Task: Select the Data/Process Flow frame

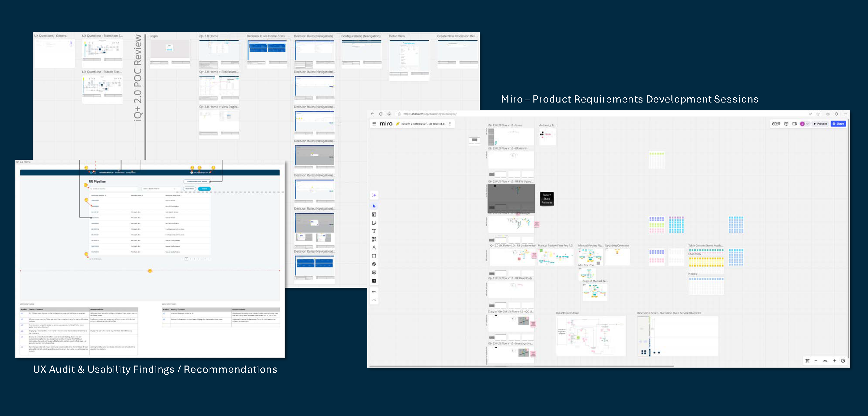Action: (591, 336)
